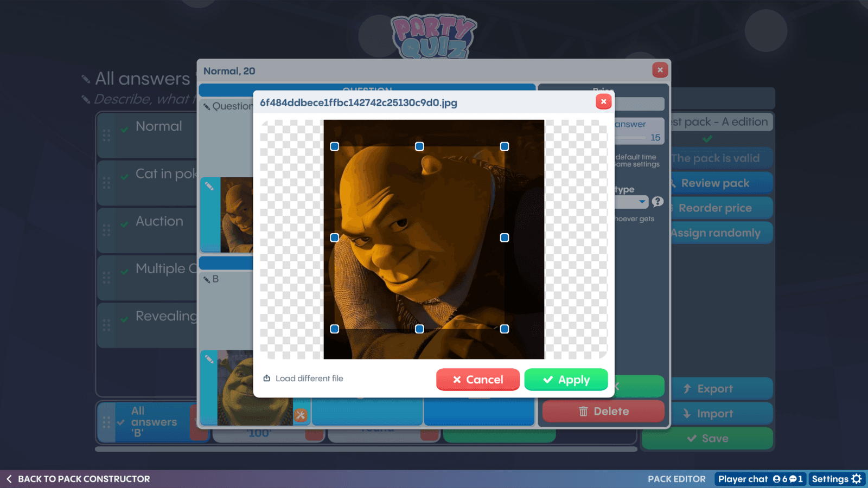Image resolution: width=868 pixels, height=488 pixels.
Task: Click the drag handle on Auction row
Action: click(x=106, y=230)
